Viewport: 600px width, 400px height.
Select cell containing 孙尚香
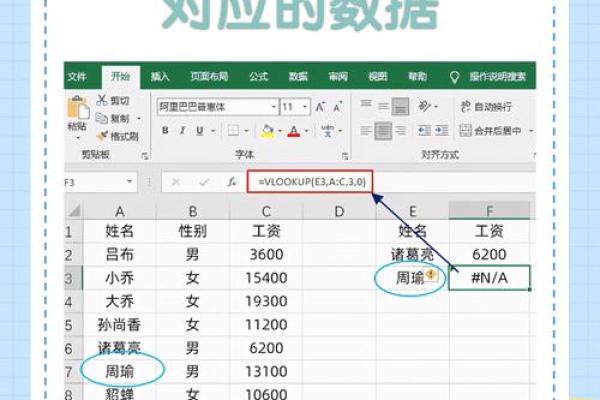(120, 325)
